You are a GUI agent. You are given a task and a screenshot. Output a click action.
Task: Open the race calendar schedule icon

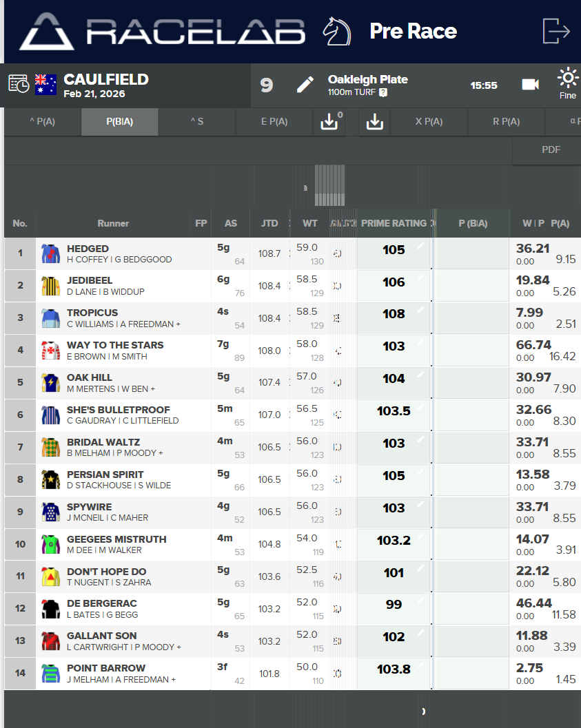[x=19, y=84]
